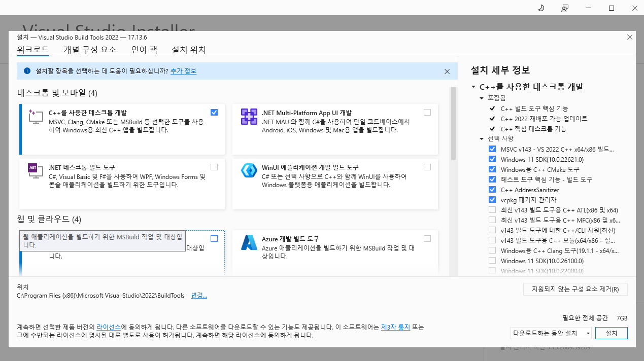Click the .NET desktop build tools icon
Viewport: 644px width, 361px height.
point(36,171)
